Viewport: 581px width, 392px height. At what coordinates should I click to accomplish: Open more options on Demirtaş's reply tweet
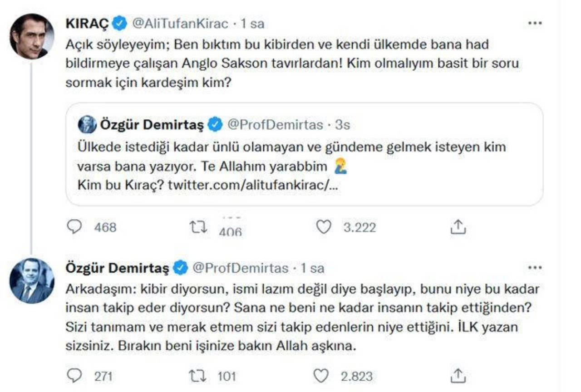click(x=536, y=268)
